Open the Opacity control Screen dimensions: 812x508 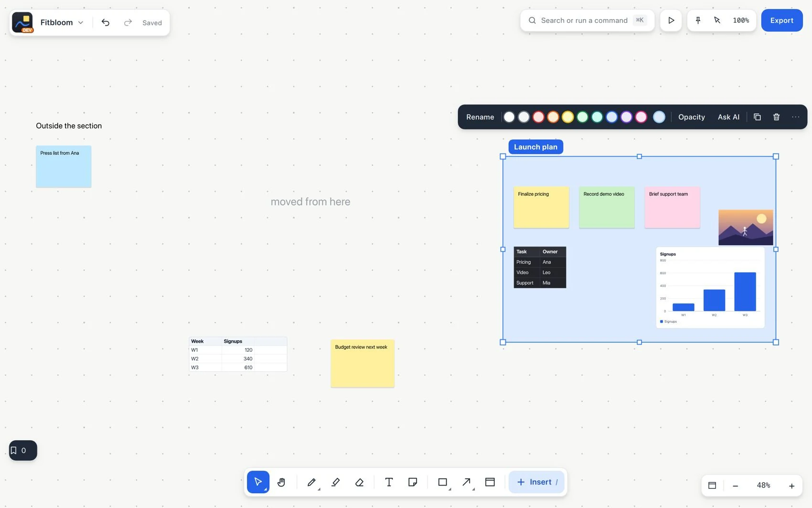pos(692,117)
